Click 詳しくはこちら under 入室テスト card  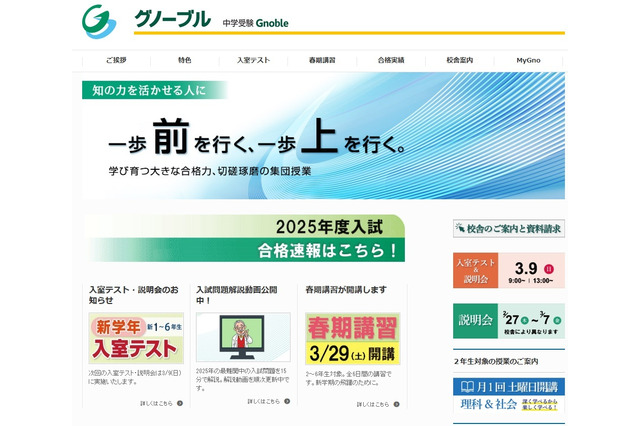pos(156,403)
